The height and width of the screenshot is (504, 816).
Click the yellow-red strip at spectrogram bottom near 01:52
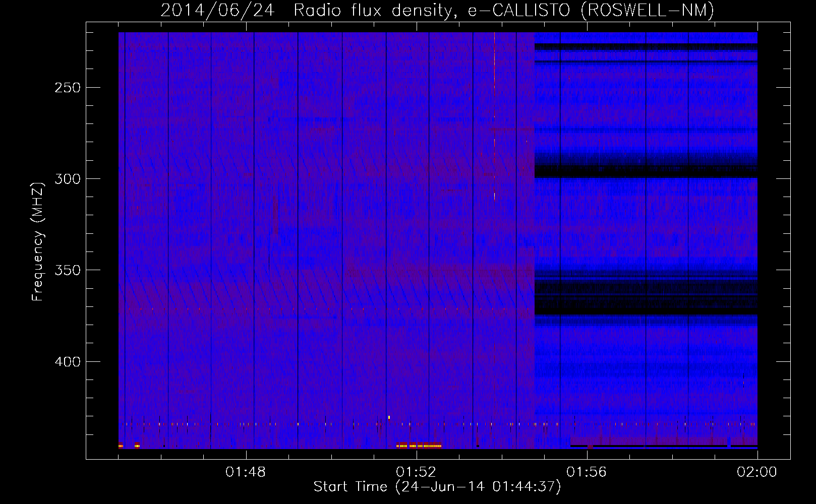pos(419,446)
